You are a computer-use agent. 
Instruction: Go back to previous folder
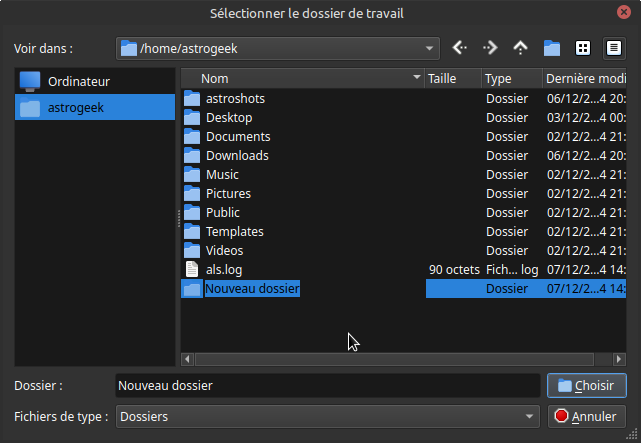tap(460, 48)
